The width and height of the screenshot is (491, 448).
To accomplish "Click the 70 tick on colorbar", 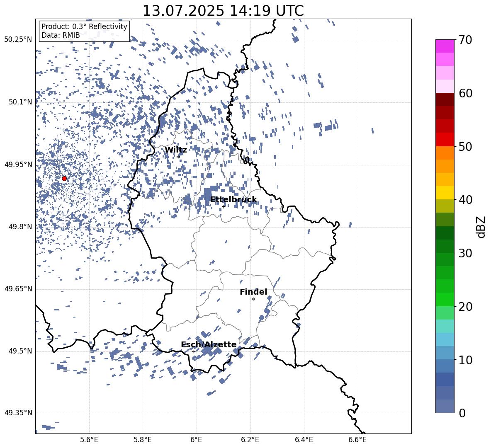I will [465, 40].
